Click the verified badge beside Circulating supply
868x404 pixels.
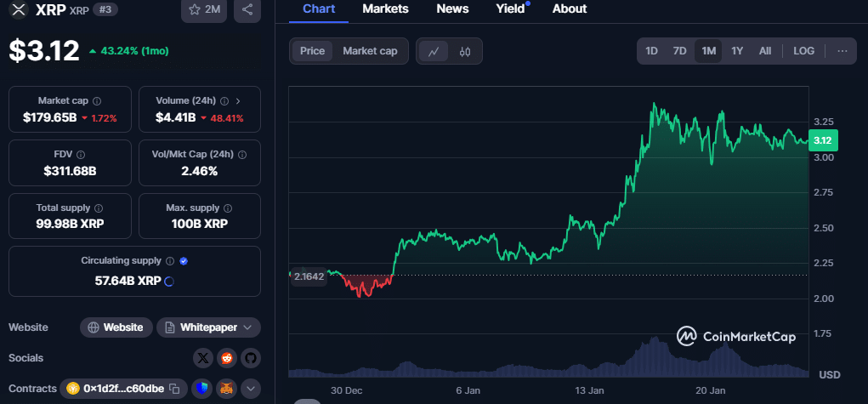(x=184, y=261)
